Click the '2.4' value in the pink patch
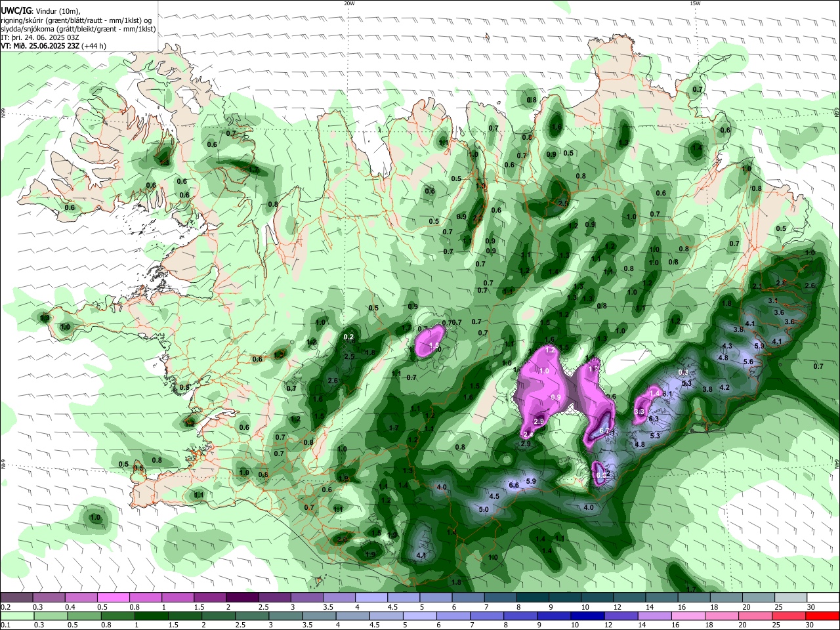Image resolution: width=840 pixels, height=630 pixels. 527,434
